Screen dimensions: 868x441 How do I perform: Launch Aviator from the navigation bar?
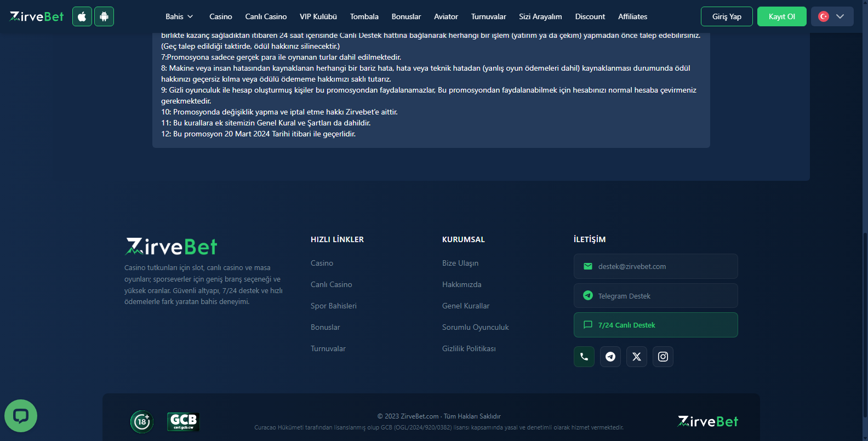click(446, 16)
